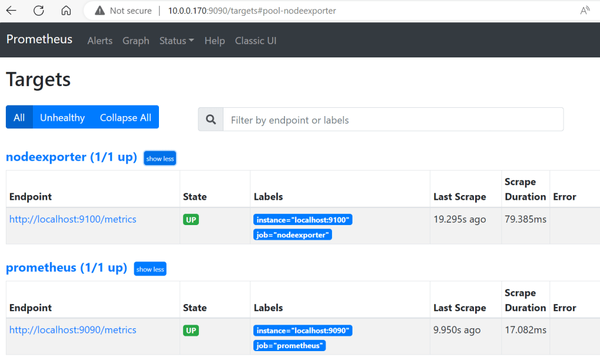Screen dimensions: 600x364
Task: Click the search magnifier icon beside filter
Action: (211, 120)
